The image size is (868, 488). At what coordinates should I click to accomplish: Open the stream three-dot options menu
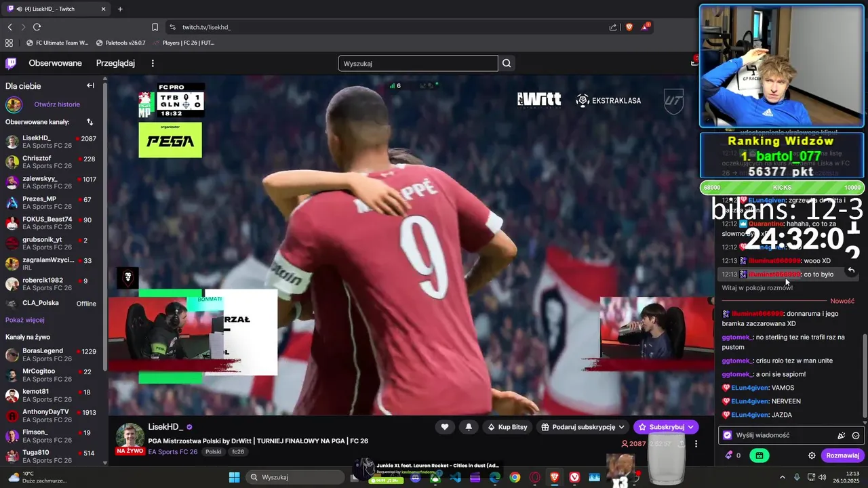click(696, 444)
